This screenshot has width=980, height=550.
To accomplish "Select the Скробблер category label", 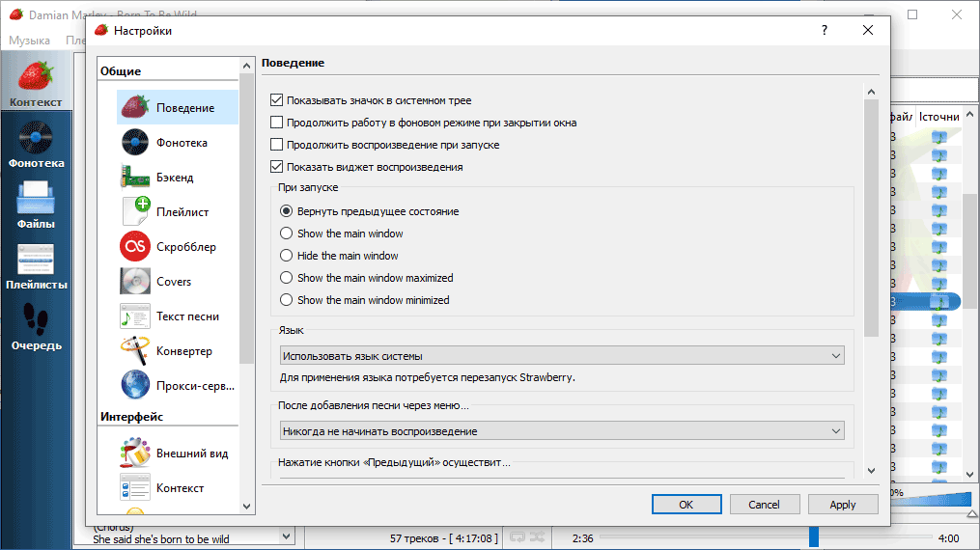I will (186, 247).
